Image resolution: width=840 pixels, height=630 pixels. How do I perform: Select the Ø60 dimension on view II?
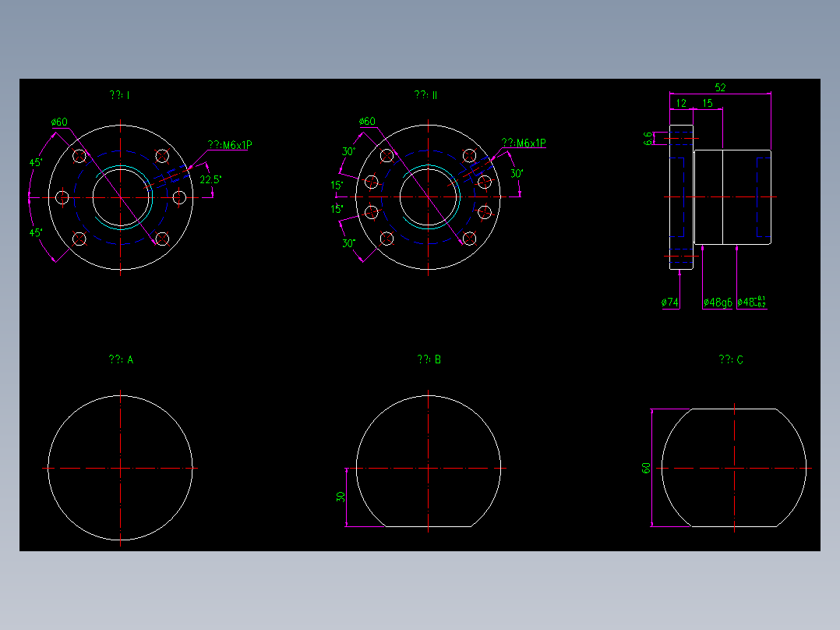click(366, 122)
